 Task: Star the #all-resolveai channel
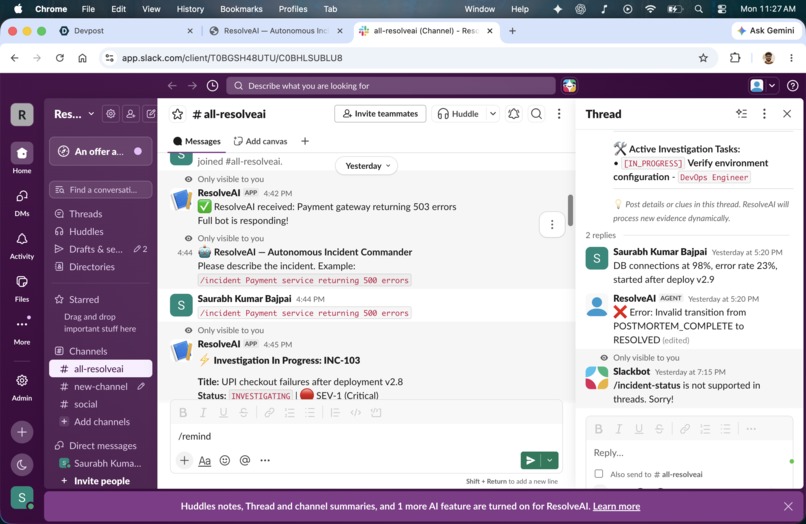coord(177,114)
